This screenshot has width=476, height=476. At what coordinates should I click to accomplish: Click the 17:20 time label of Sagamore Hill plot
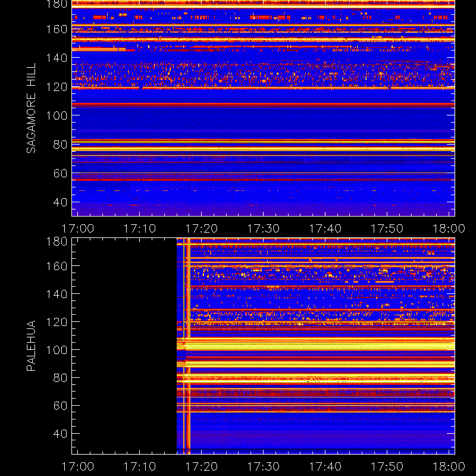[202, 228]
